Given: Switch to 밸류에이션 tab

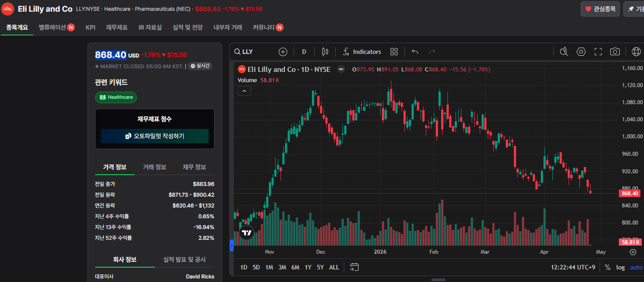Looking at the screenshot, I should [57, 27].
